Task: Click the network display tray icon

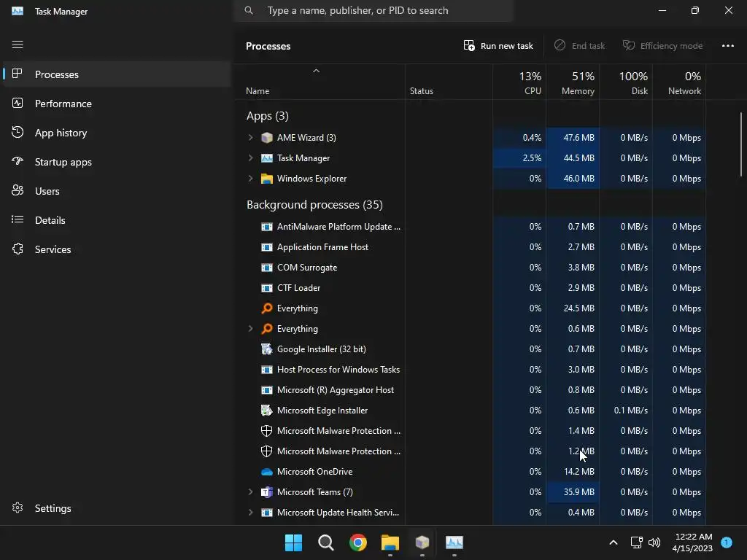Action: pos(636,542)
